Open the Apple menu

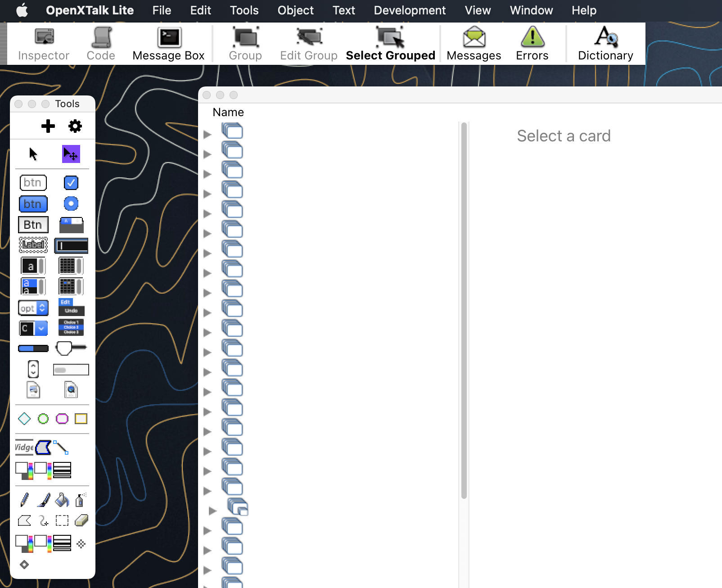click(x=22, y=10)
